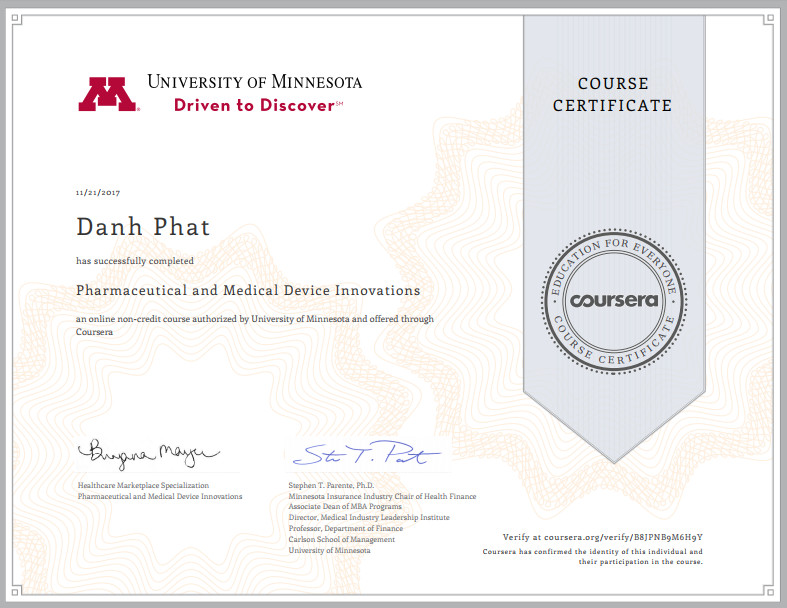Click 'Director, Medical Industry Leadership Institute' line

tap(369, 518)
